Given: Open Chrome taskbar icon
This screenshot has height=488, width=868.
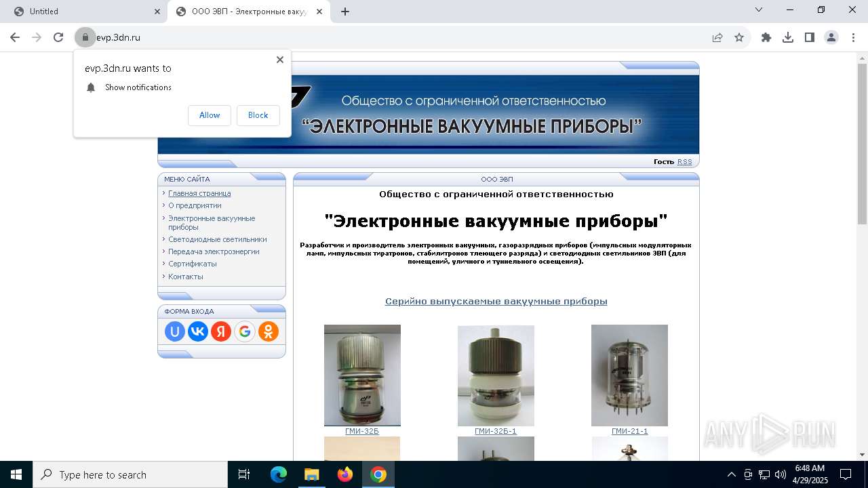Looking at the screenshot, I should click(378, 474).
